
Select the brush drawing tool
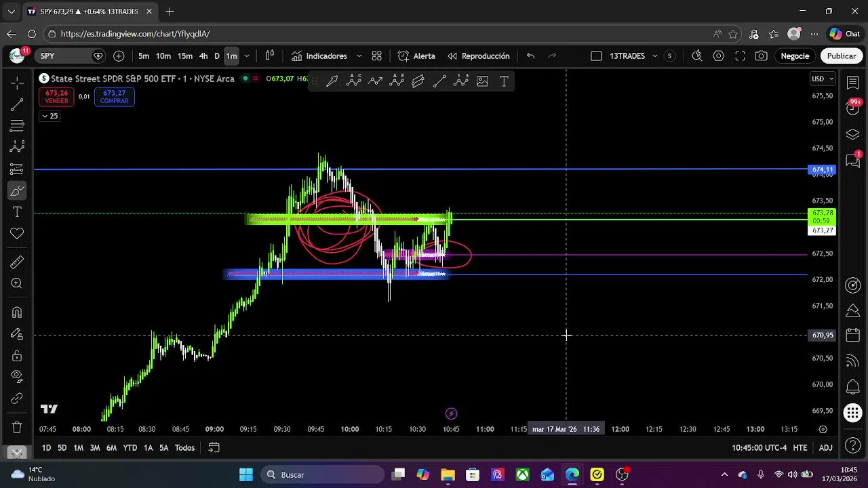coord(17,190)
